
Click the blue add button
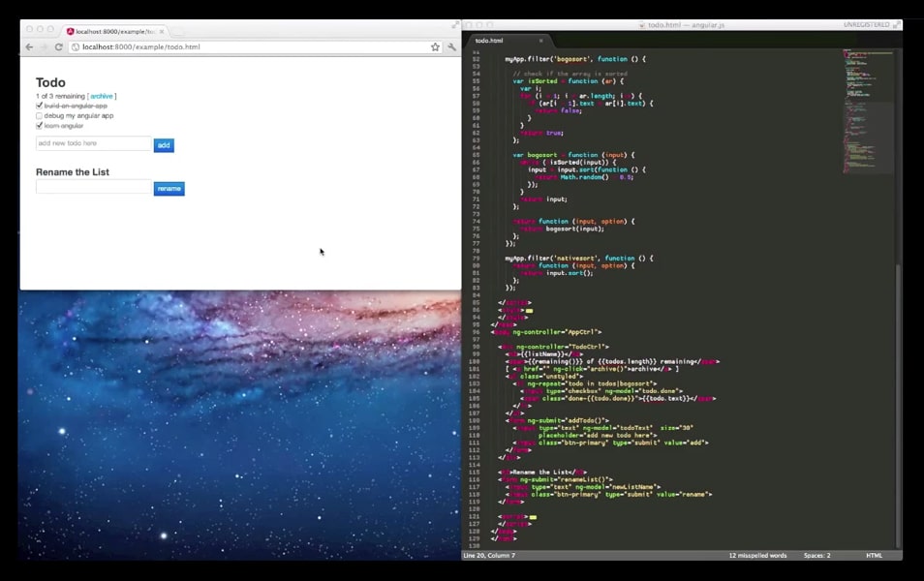[164, 145]
